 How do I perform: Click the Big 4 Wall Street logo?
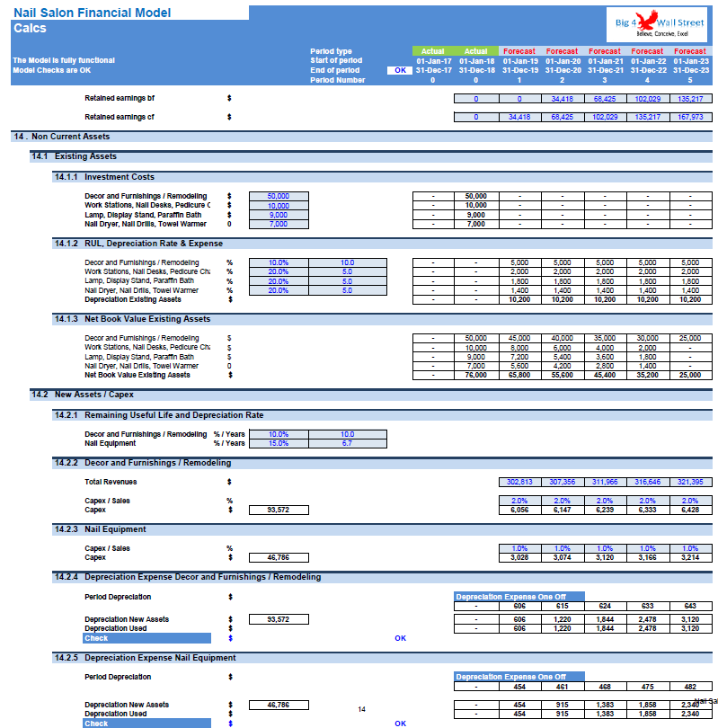[x=657, y=24]
